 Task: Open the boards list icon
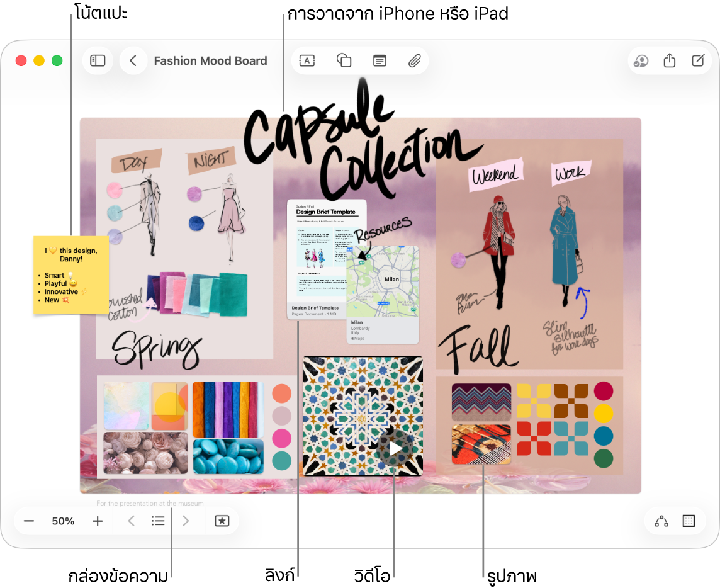click(158, 521)
